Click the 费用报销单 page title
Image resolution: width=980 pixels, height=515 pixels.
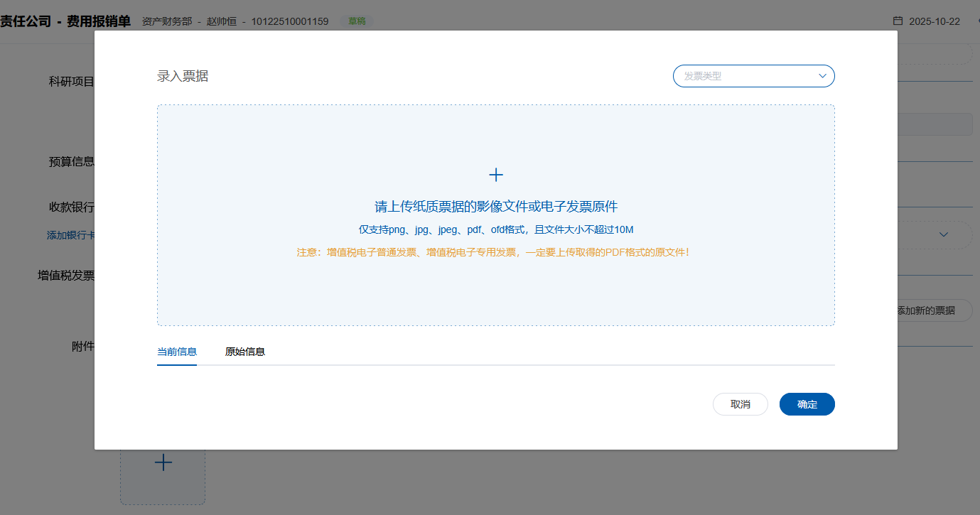(99, 21)
